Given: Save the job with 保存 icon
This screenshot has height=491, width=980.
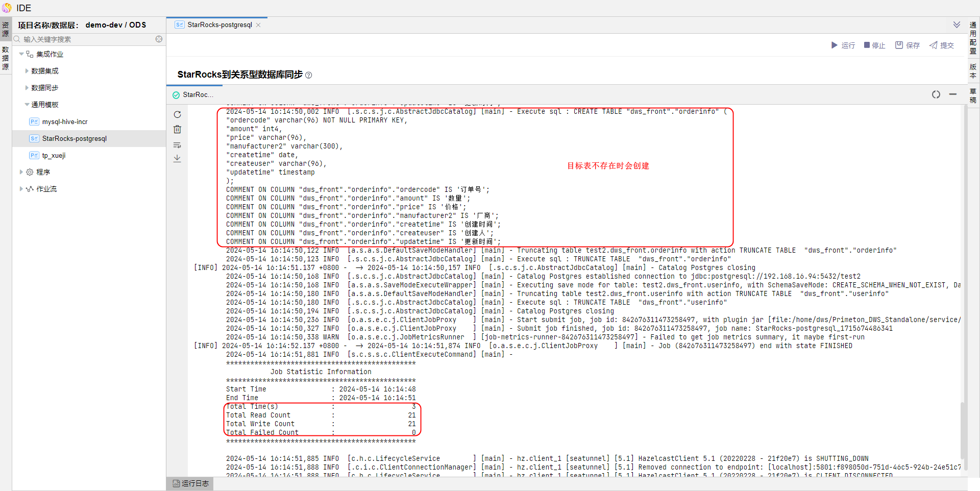Looking at the screenshot, I should pyautogui.click(x=907, y=45).
